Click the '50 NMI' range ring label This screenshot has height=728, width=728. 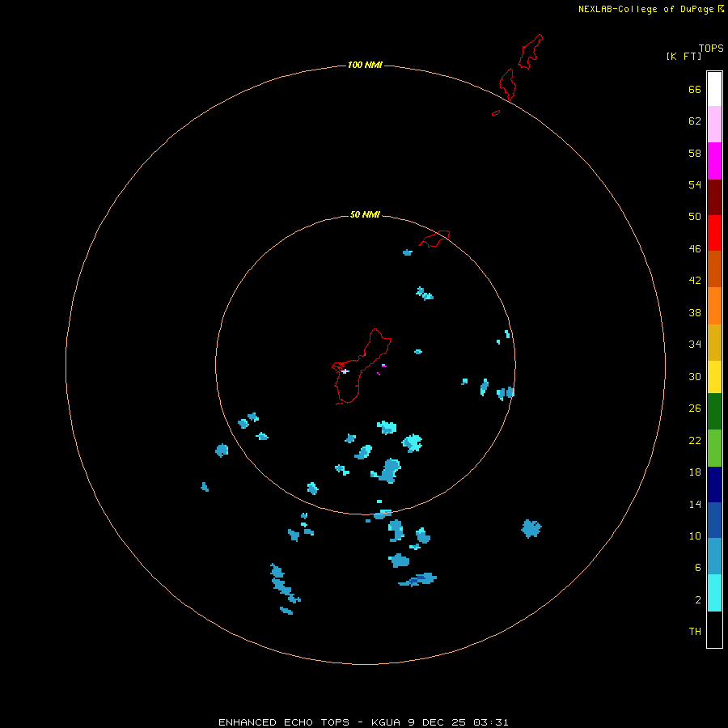click(365, 214)
